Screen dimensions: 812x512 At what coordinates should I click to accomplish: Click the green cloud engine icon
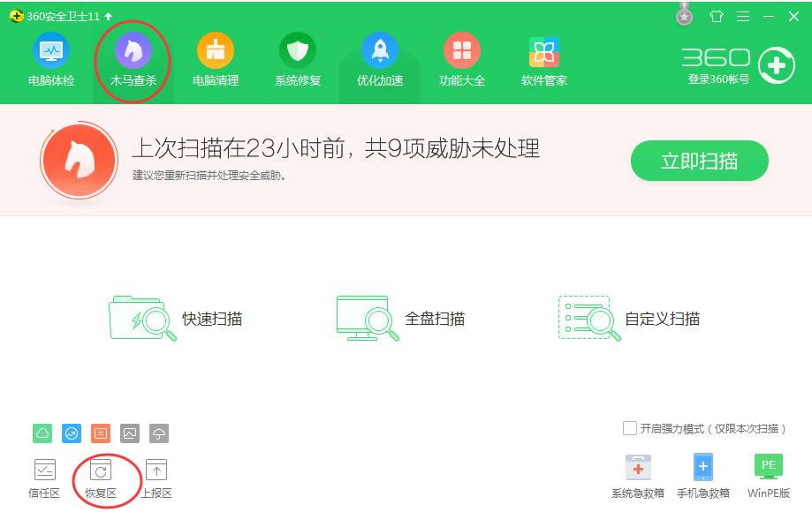coord(42,433)
